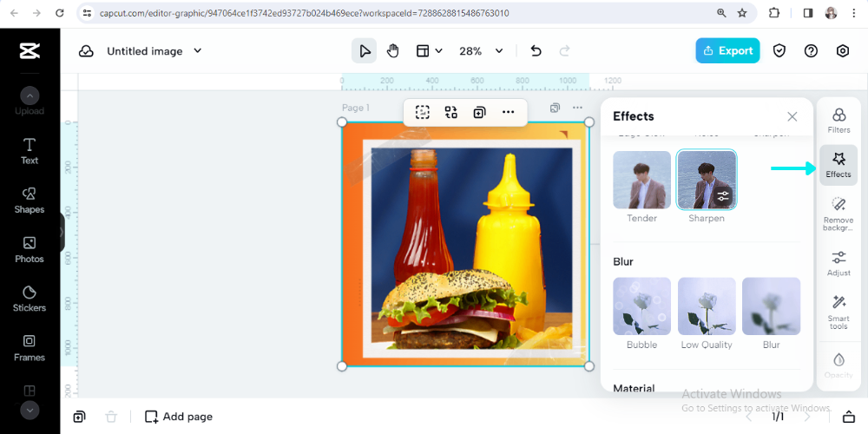868x434 pixels.
Task: Open the Frames panel
Action: click(x=30, y=349)
